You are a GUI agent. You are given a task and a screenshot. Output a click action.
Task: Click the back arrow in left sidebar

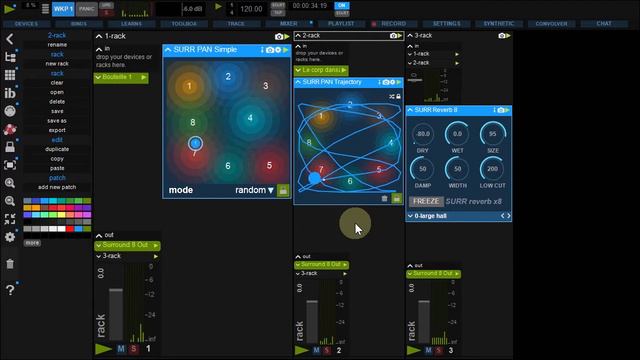[x=10, y=39]
